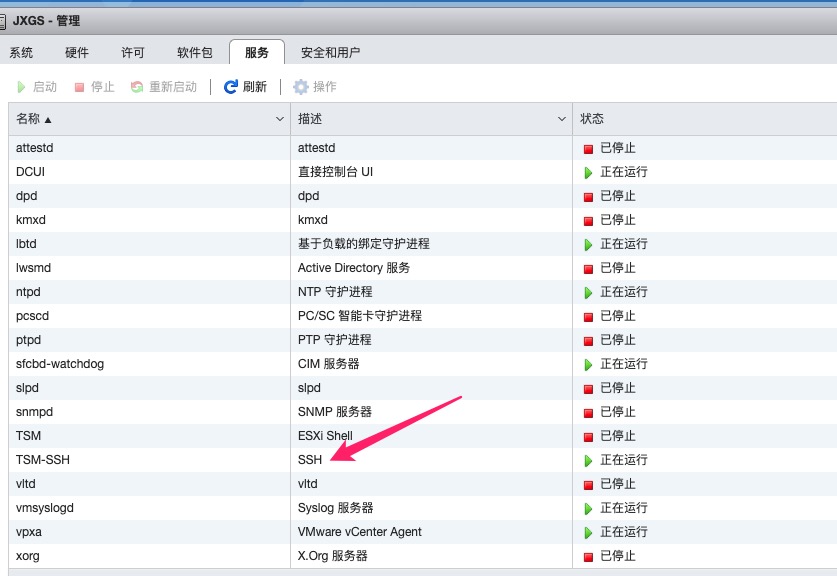Screen dimensions: 837x576
Task: Select the lwsmd service name
Action: pos(33,267)
